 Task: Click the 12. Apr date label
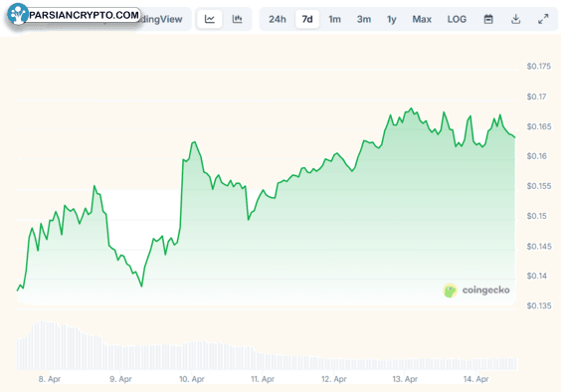[x=334, y=379]
